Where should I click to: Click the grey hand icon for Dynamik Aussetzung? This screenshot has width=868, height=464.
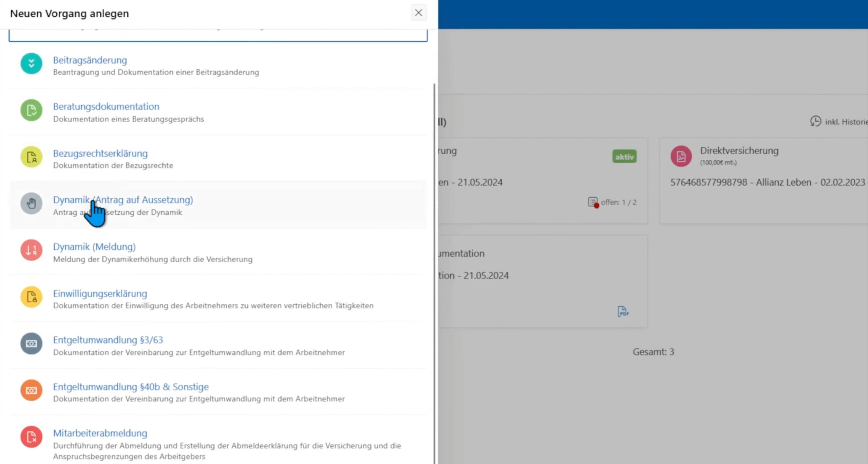pyautogui.click(x=31, y=203)
